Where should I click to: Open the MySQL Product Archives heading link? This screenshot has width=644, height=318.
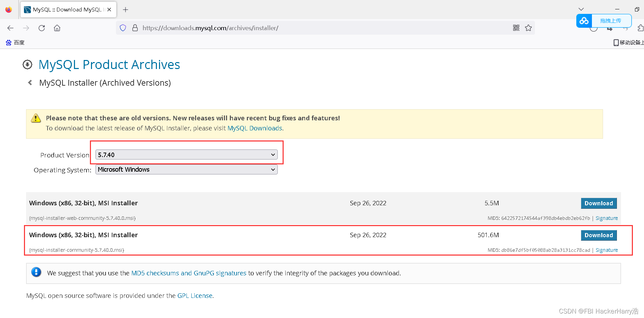[109, 65]
